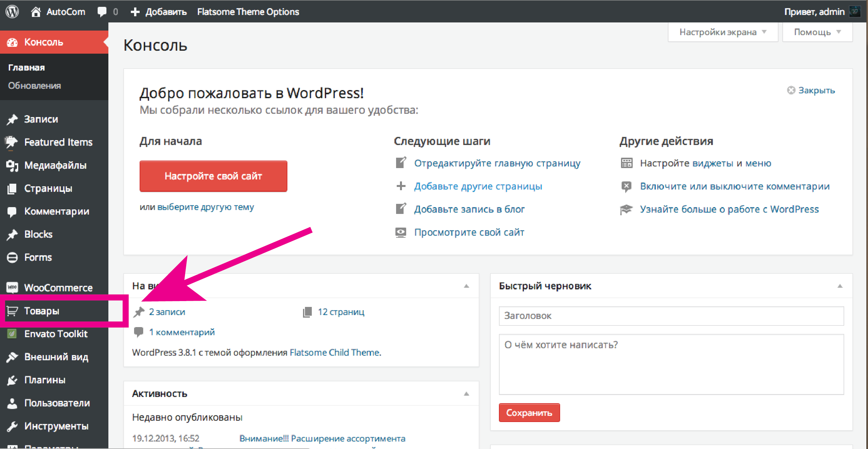
Task: Click the Медиафайлы media icon
Action: point(12,165)
